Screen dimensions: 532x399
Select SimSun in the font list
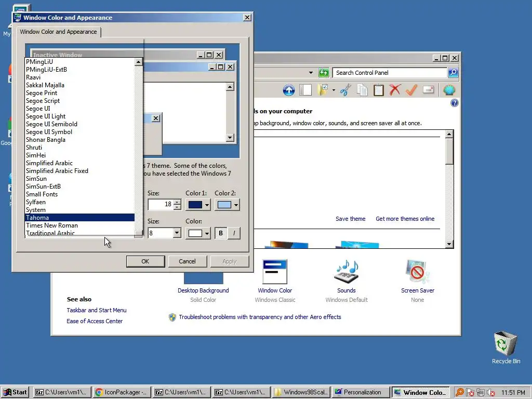(80, 179)
